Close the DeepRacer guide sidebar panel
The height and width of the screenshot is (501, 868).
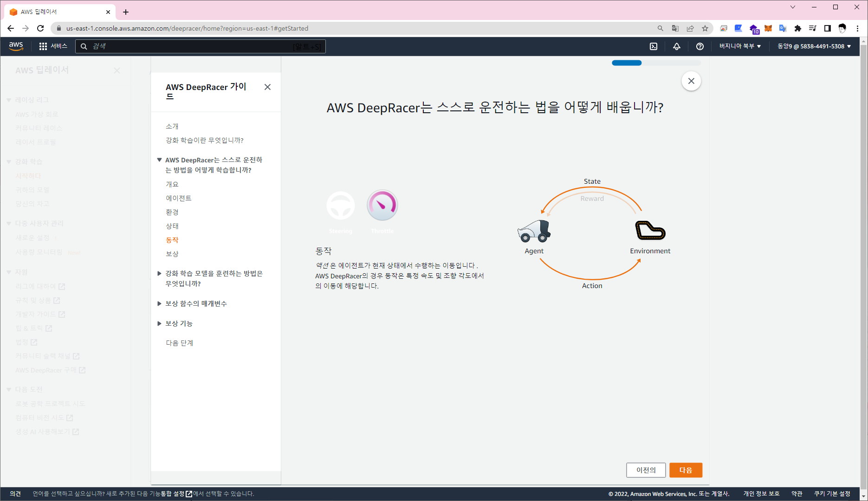point(267,87)
